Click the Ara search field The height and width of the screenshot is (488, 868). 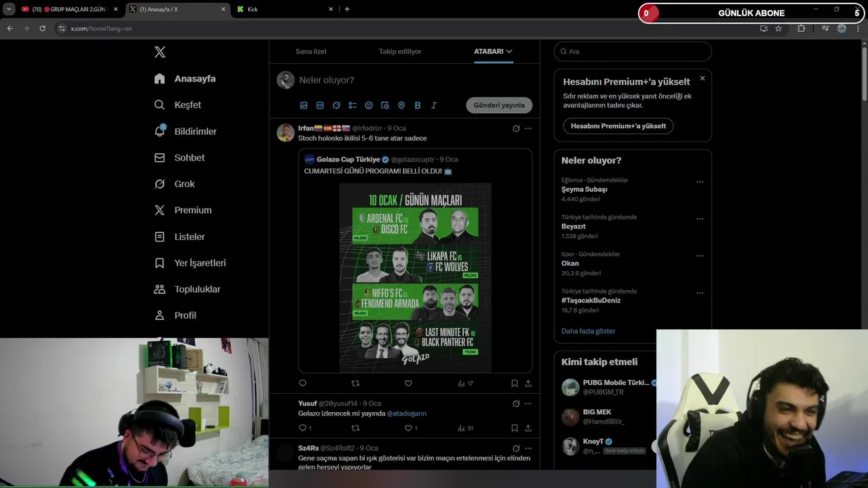633,52
